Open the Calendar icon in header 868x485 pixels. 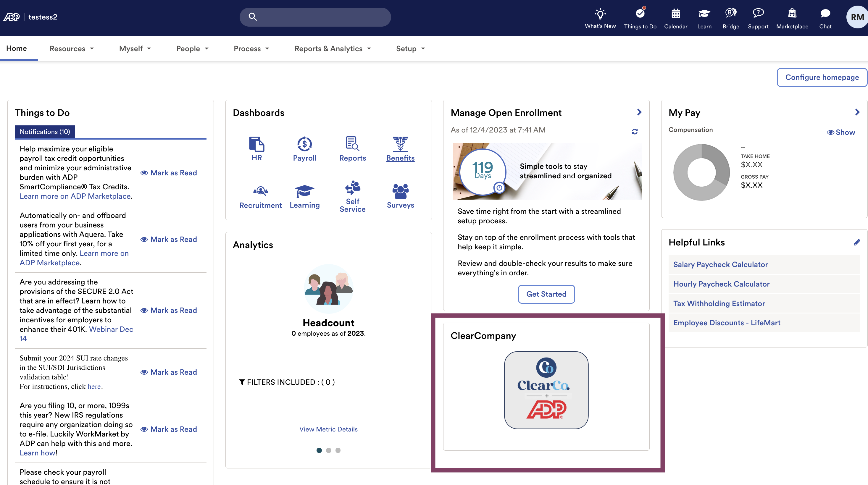676,14
